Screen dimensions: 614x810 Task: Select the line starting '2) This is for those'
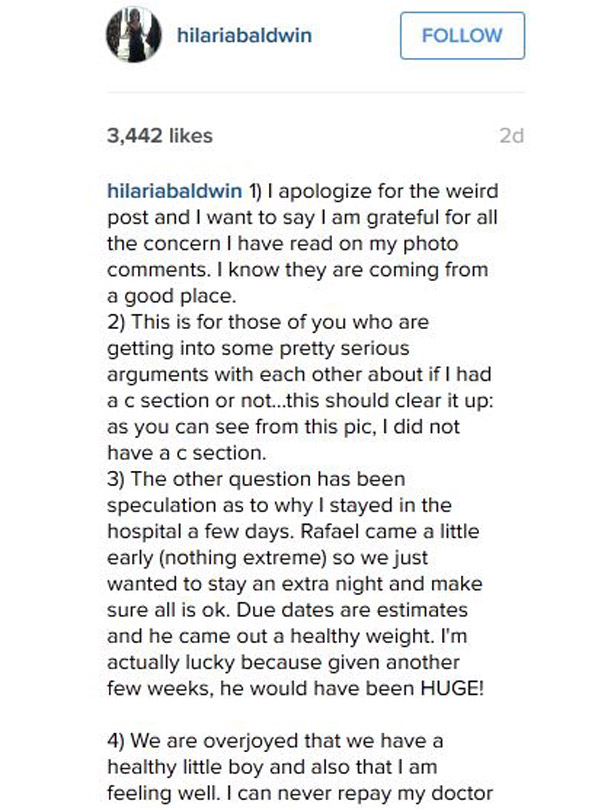tap(268, 322)
